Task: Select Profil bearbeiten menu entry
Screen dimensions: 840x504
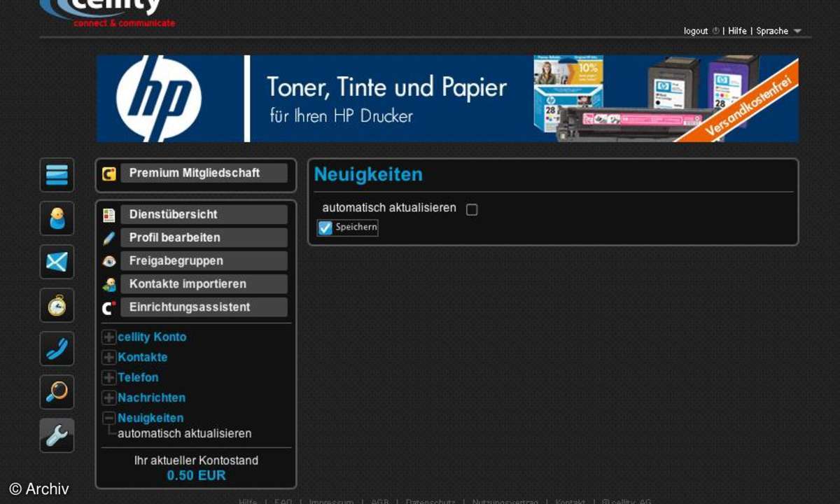Action: coord(204,237)
